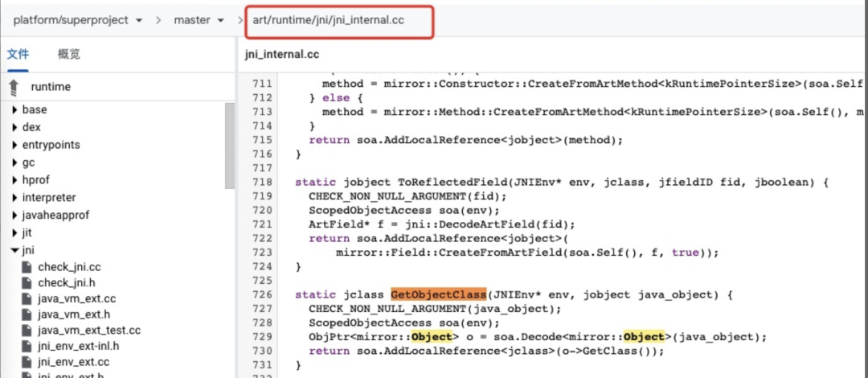Select the hprof folder in tree
The height and width of the screenshot is (378, 868).
pyautogui.click(x=36, y=180)
